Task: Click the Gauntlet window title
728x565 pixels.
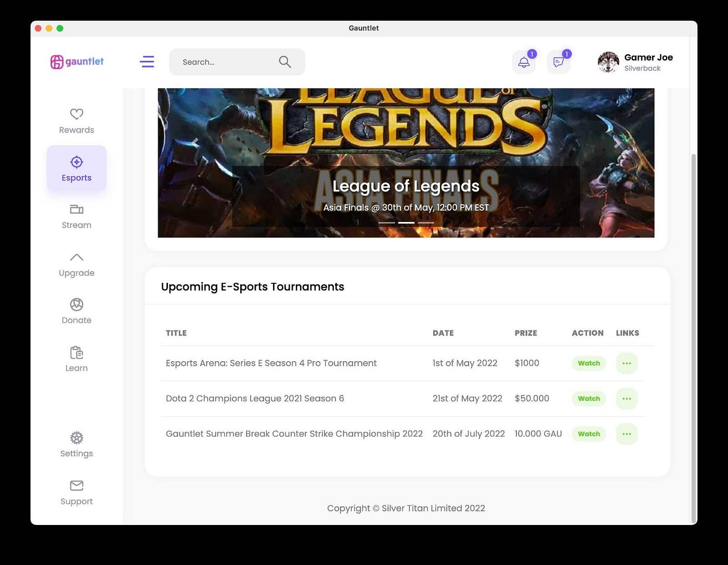Action: [x=364, y=28]
